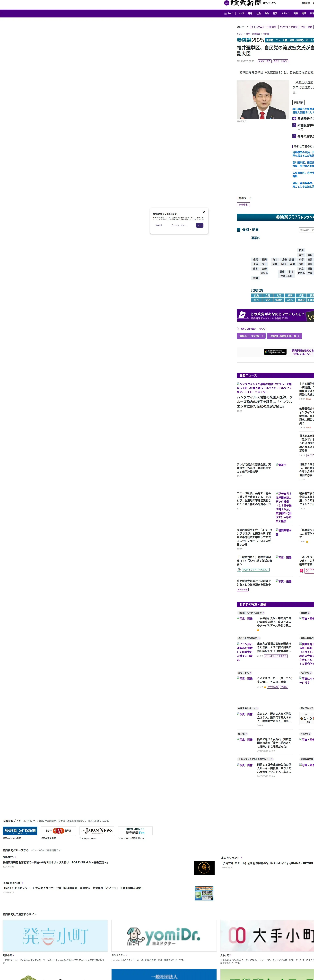Click the 保存して後で読む save icon
The height and width of the screenshot is (980, 314).
(238, 329)
